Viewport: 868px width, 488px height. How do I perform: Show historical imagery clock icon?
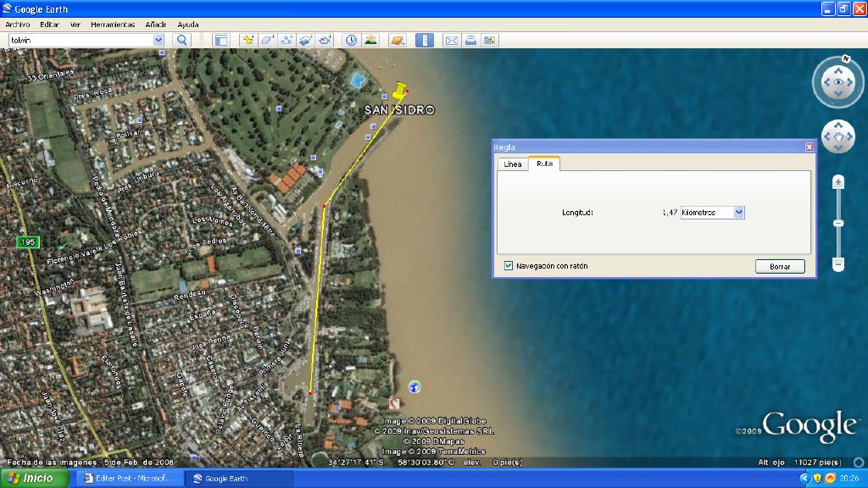352,40
